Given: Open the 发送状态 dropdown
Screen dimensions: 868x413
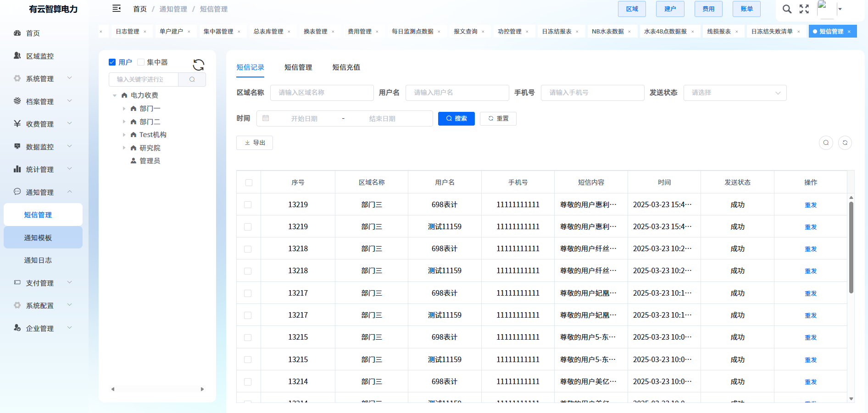Looking at the screenshot, I should click(734, 93).
